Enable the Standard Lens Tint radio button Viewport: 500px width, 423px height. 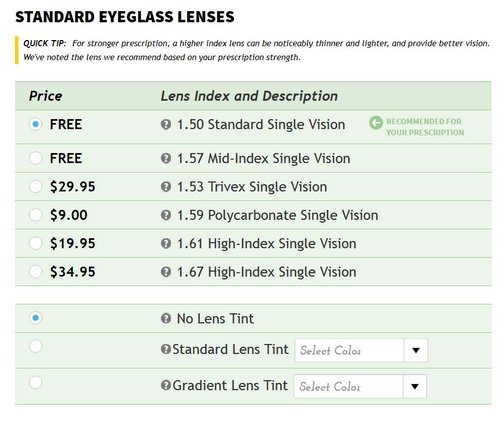pos(35,346)
